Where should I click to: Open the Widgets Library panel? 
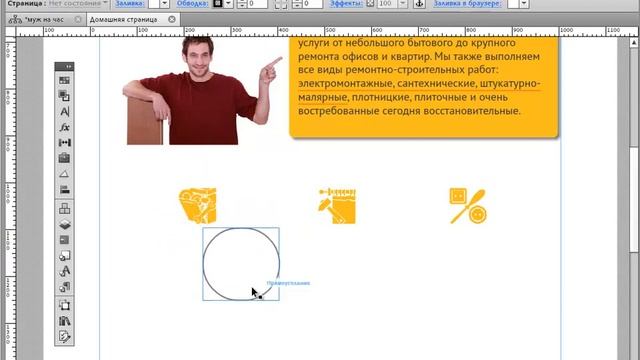tap(64, 209)
